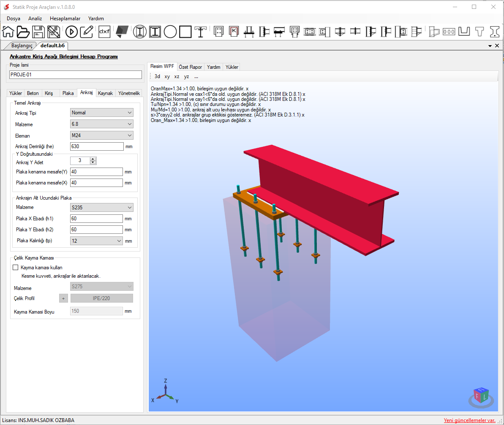Click the Home icon in toolbar

tap(8, 32)
